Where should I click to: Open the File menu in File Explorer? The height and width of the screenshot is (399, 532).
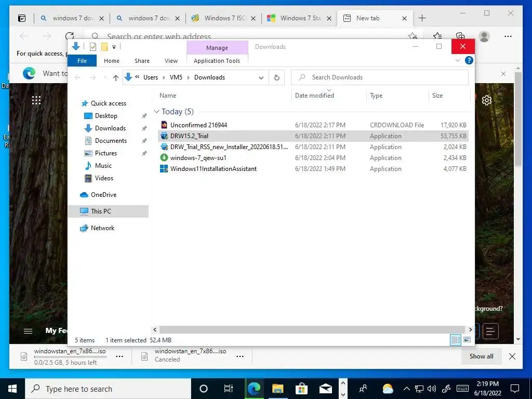pyautogui.click(x=82, y=61)
